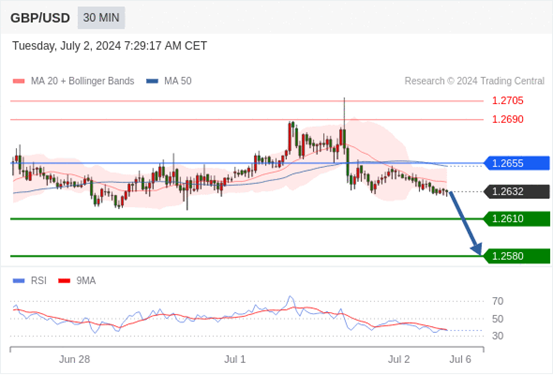Click the 30 MIN timeframe badge
Viewport: 553px width, 375px height.
101,18
